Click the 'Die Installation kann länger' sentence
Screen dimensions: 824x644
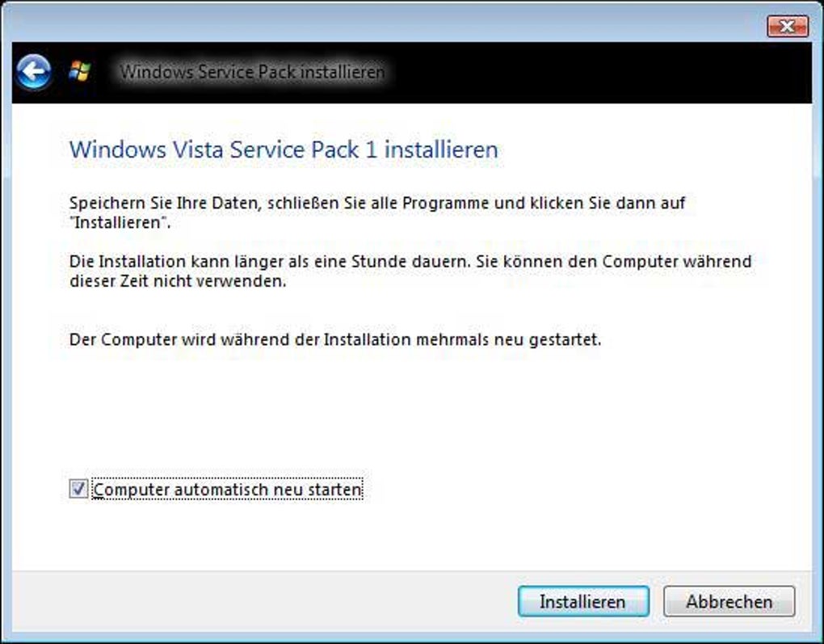[410, 263]
